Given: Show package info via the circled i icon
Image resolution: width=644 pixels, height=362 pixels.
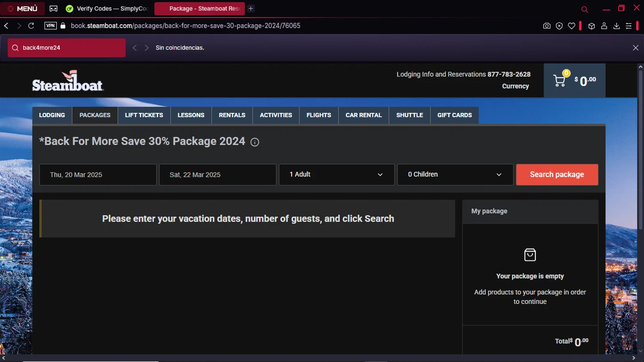Looking at the screenshot, I should point(255,142).
